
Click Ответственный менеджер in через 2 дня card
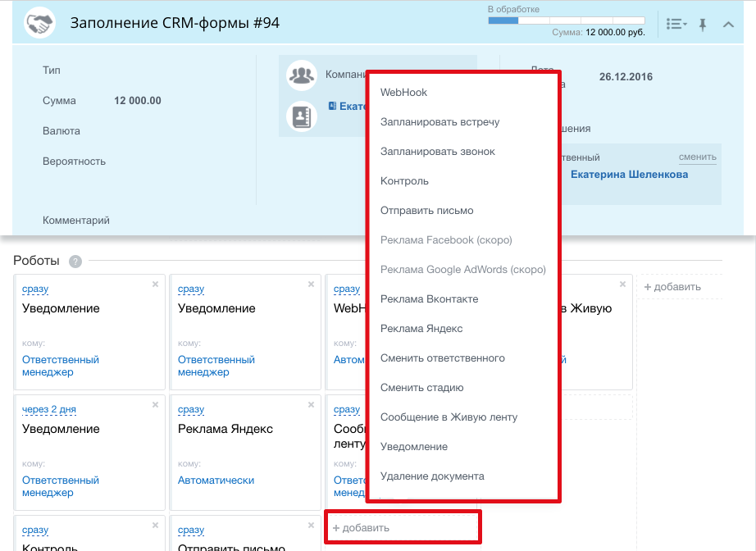point(61,486)
